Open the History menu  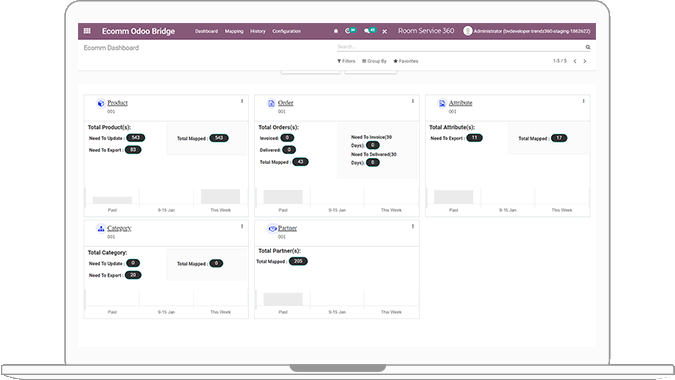258,31
